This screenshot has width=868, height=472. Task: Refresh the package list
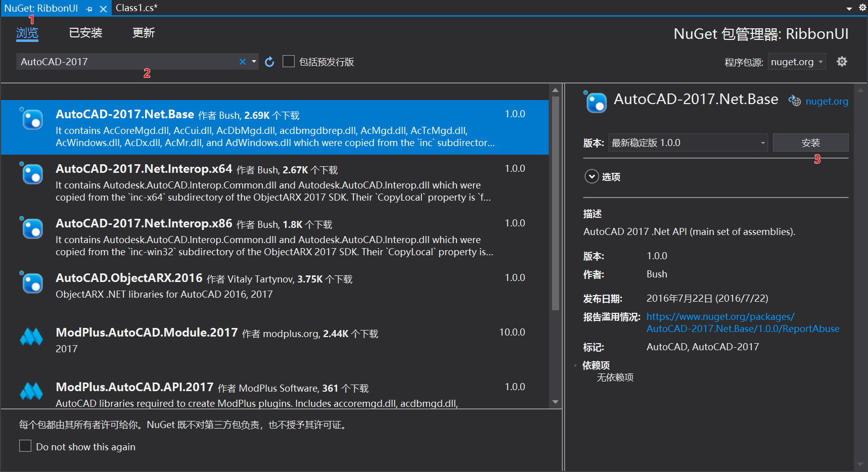pos(269,62)
